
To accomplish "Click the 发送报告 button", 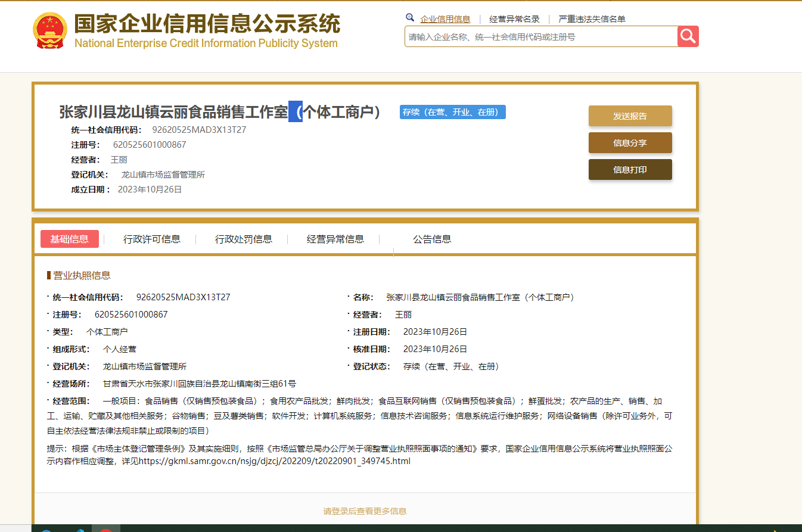I will coord(630,116).
